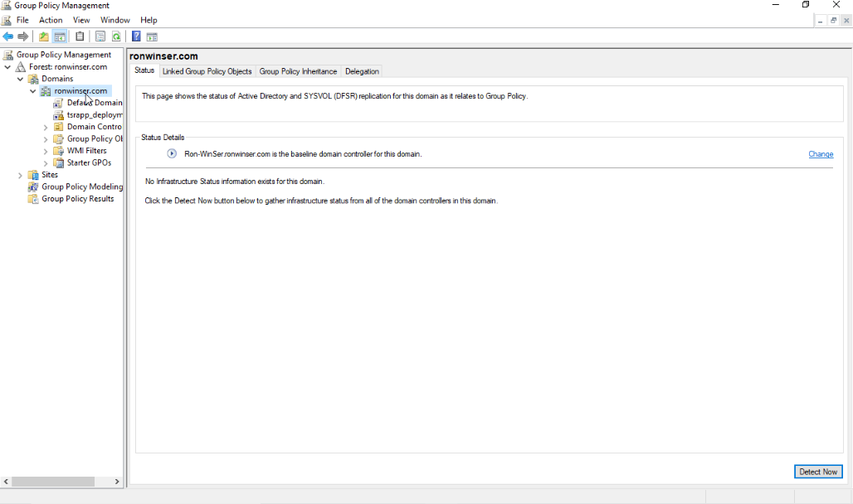Click the clipboard icon in toolbar

point(80,36)
